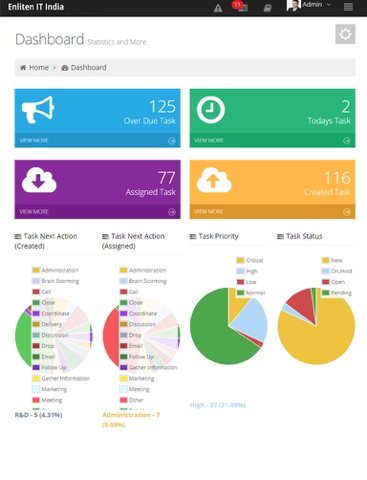The height and width of the screenshot is (480, 367).
Task: Click the home icon in breadcrumb
Action: (x=23, y=68)
